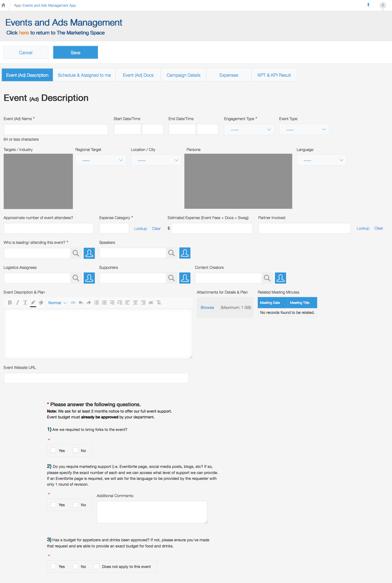Screen dimensions: 392x583
Task: Click the undo arrow in the editor toolbar
Action: (x=81, y=302)
